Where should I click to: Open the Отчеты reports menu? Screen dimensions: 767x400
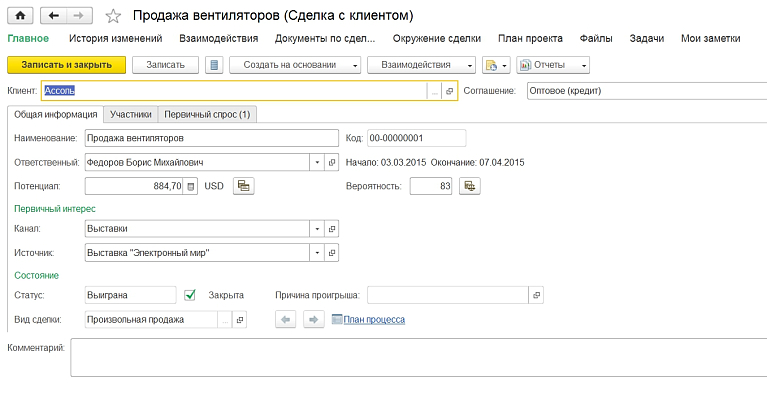[x=553, y=65]
